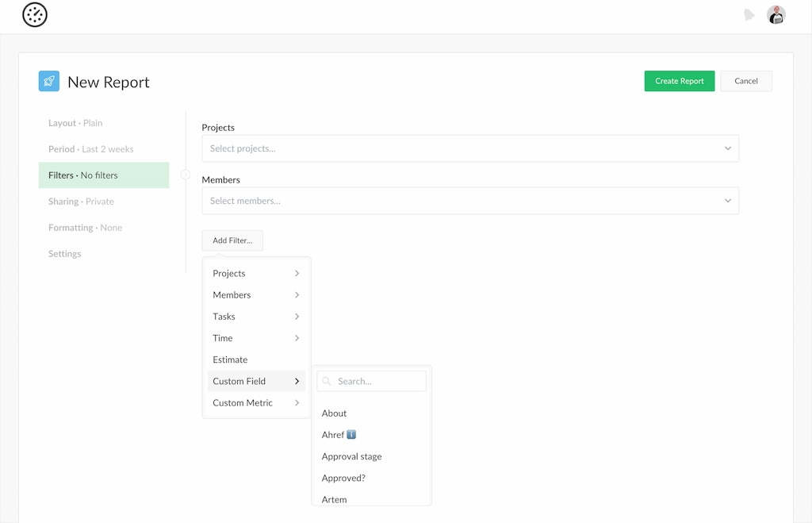Click the Add Filter button
The image size is (812, 523).
[x=232, y=240]
